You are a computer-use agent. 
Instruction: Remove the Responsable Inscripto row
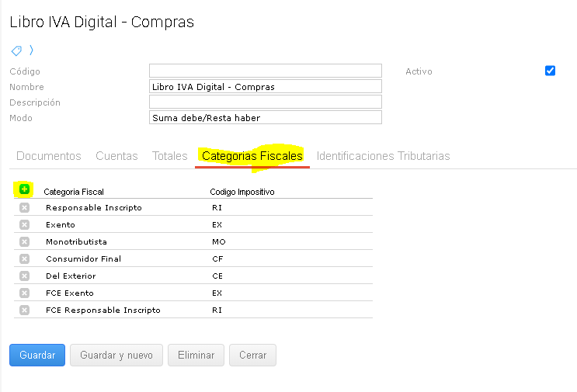coord(24,208)
